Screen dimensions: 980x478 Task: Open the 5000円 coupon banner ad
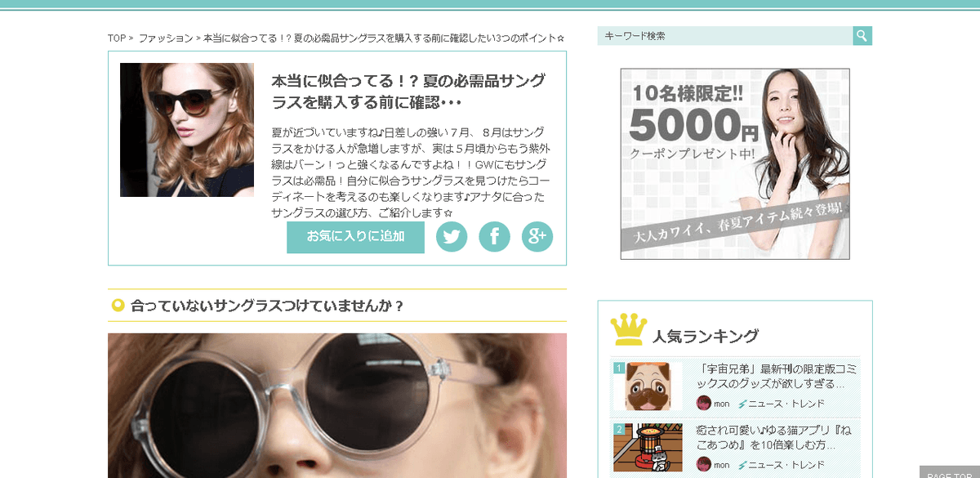pyautogui.click(x=735, y=163)
